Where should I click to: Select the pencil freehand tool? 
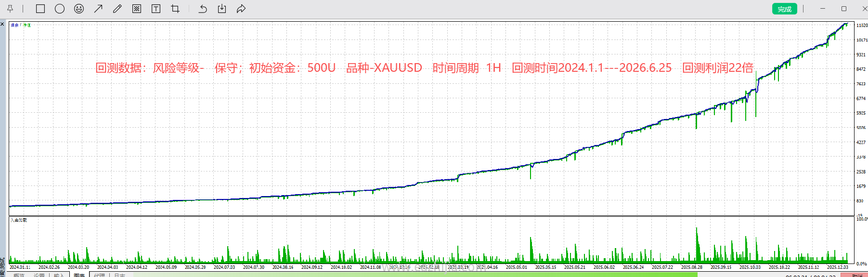click(x=117, y=9)
